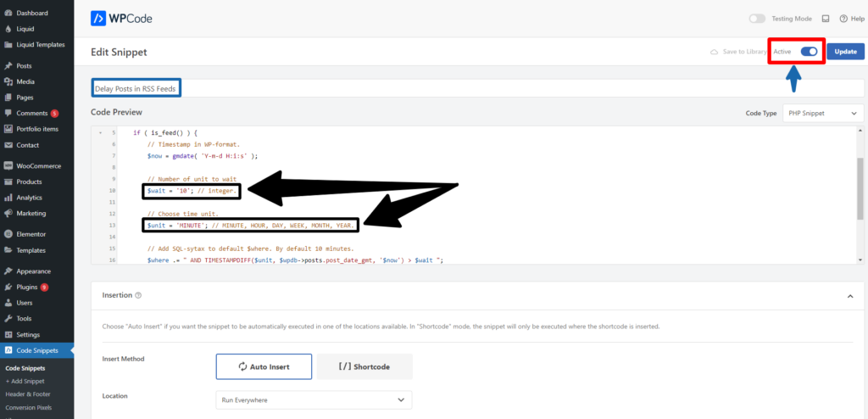868x419 pixels.
Task: Open the Code Snippets submenu link
Action: point(25,368)
